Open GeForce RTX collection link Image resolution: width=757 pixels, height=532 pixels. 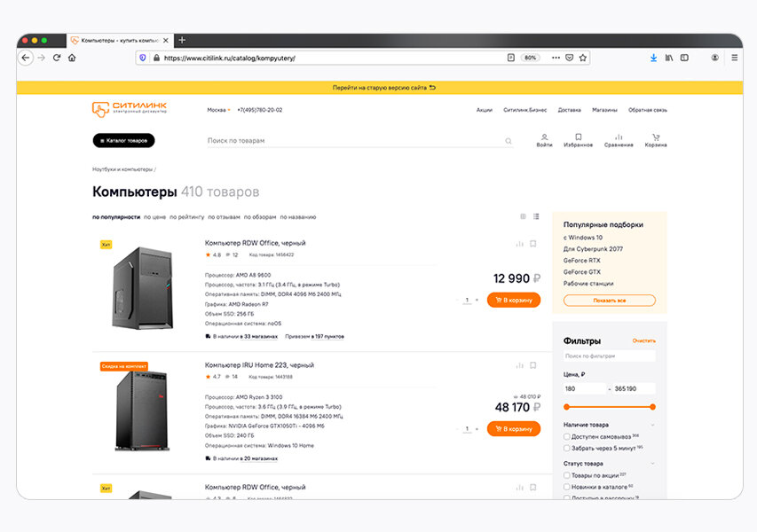pos(582,261)
